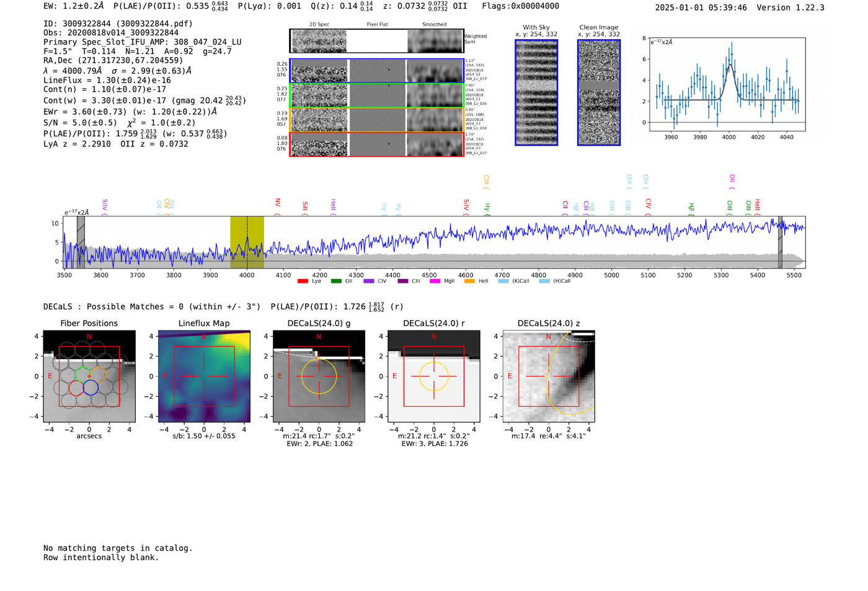Click the (H)CaII legend swatch
This screenshot has height=591, width=868.
click(x=544, y=281)
